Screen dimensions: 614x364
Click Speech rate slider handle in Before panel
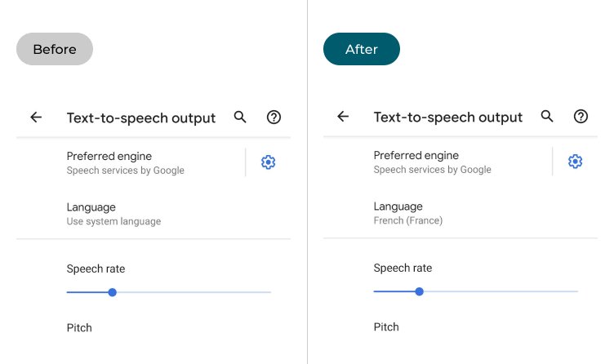tap(112, 292)
